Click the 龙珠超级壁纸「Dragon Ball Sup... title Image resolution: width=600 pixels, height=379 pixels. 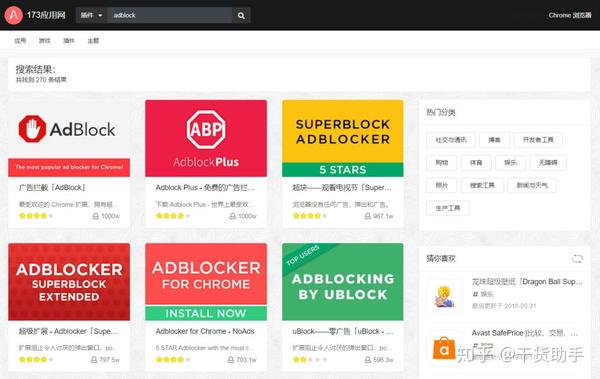(x=527, y=282)
